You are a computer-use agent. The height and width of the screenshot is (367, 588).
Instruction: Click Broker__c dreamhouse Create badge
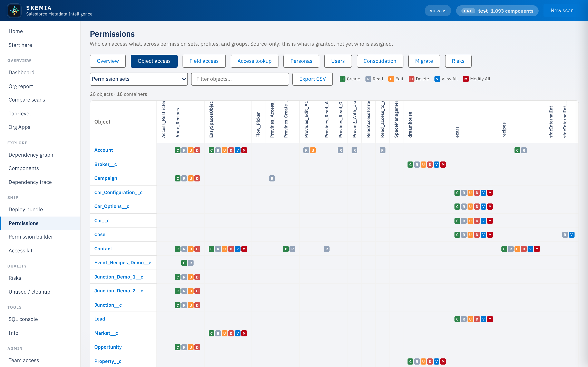pos(410,165)
